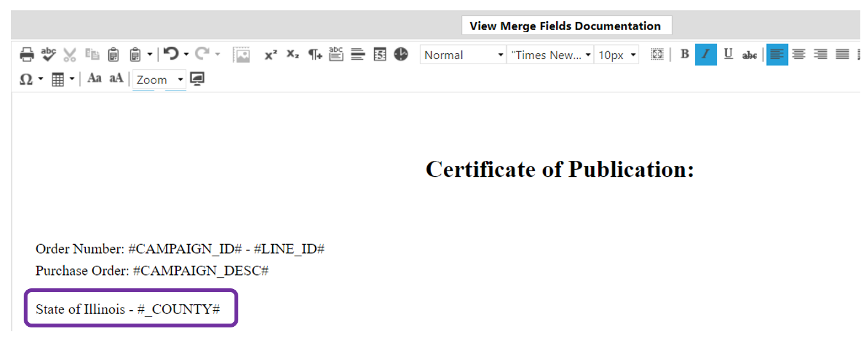
Task: Open the Normal paragraph style dropdown
Action: tap(463, 55)
